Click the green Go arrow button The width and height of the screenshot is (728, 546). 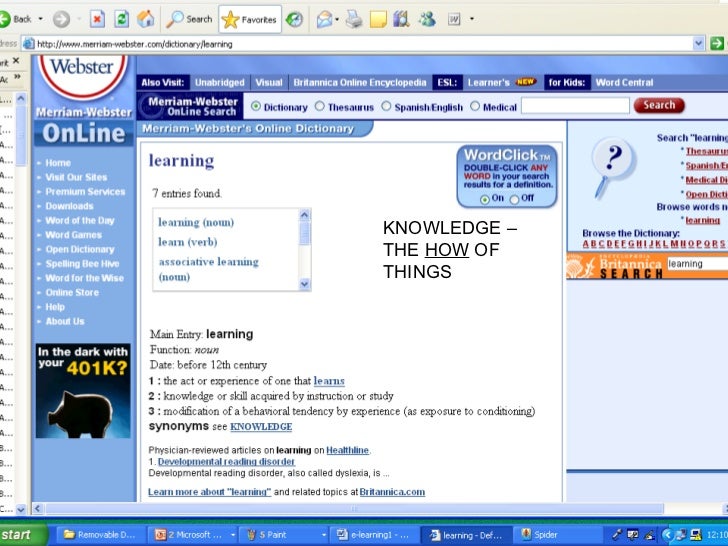[x=717, y=44]
